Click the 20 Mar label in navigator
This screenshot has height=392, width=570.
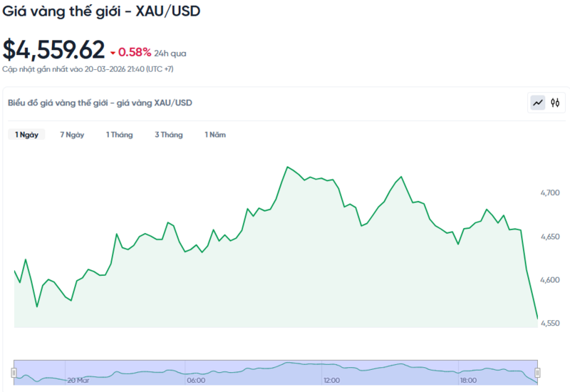(x=78, y=381)
